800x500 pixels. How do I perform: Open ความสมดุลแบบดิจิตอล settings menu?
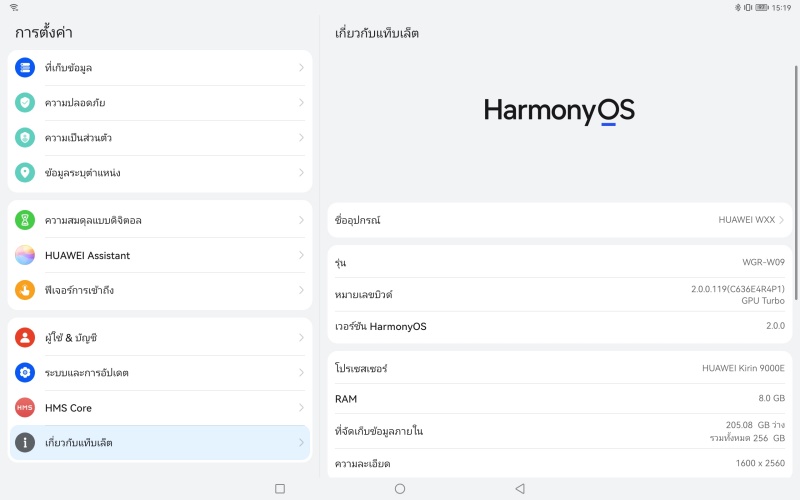[160, 220]
